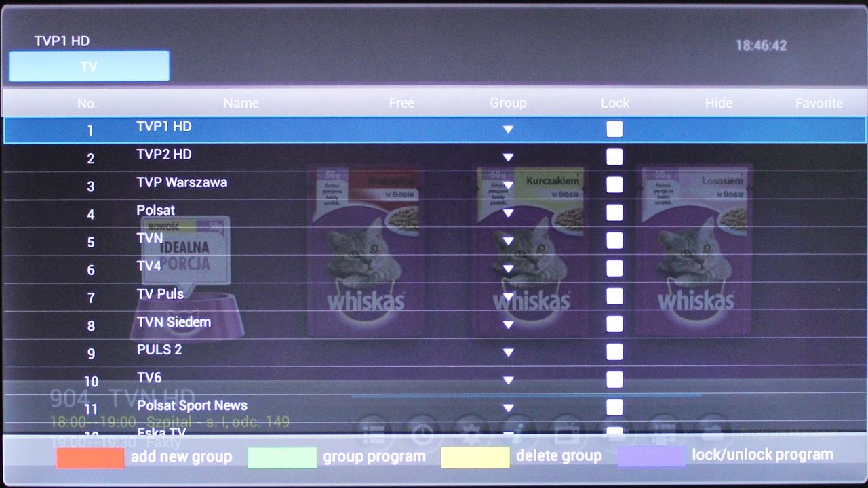This screenshot has height=488, width=868.
Task: Select channel name TVN in row 5
Action: (x=150, y=238)
